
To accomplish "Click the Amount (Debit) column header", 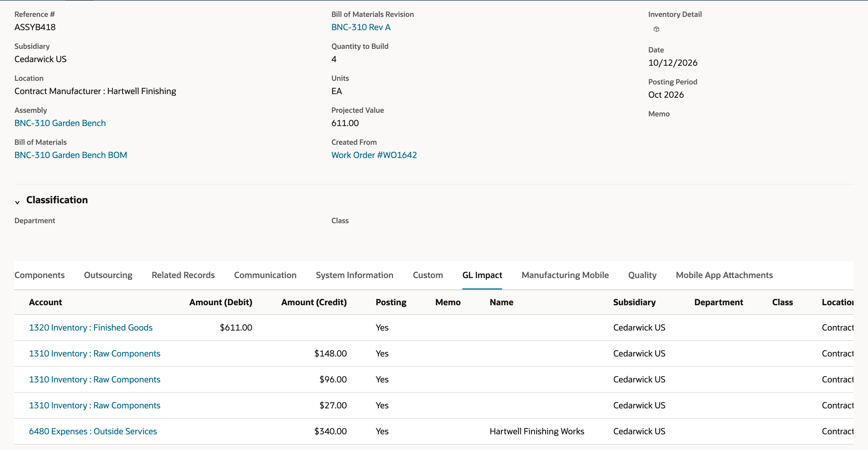I will click(221, 302).
